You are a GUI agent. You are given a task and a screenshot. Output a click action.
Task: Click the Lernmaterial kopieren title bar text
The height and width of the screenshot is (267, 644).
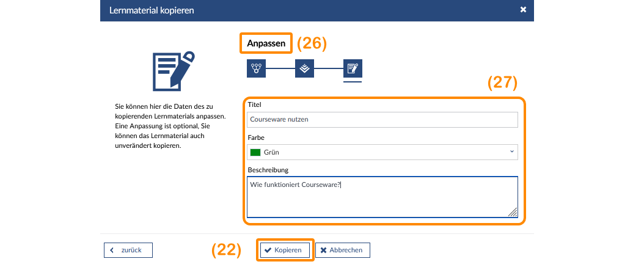(x=152, y=10)
